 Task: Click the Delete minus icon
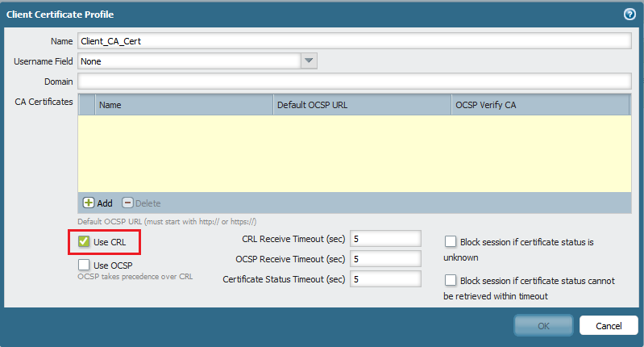point(127,203)
